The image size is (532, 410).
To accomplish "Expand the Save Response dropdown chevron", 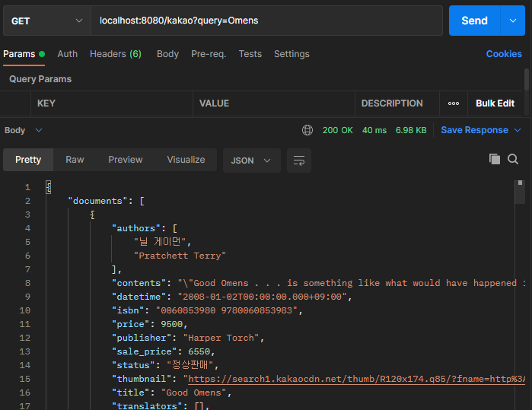I will [x=518, y=130].
